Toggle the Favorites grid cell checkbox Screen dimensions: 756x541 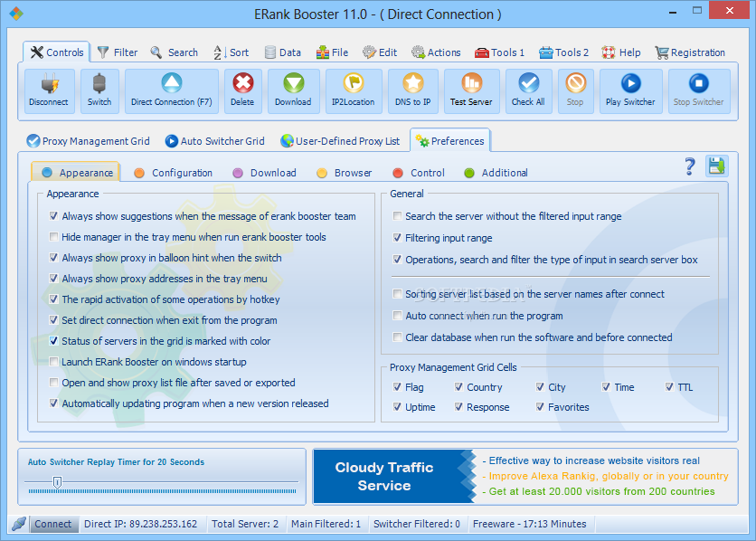(540, 407)
